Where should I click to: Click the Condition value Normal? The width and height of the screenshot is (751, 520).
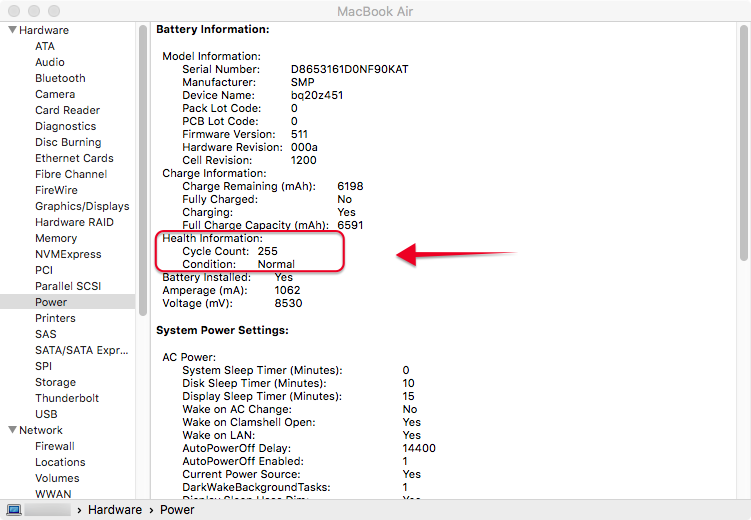tap(276, 264)
